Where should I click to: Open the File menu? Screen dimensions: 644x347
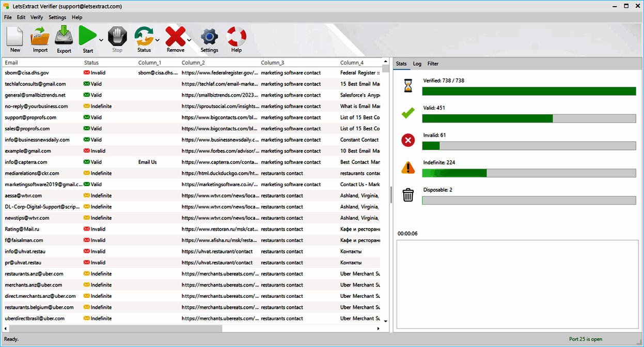pos(8,17)
